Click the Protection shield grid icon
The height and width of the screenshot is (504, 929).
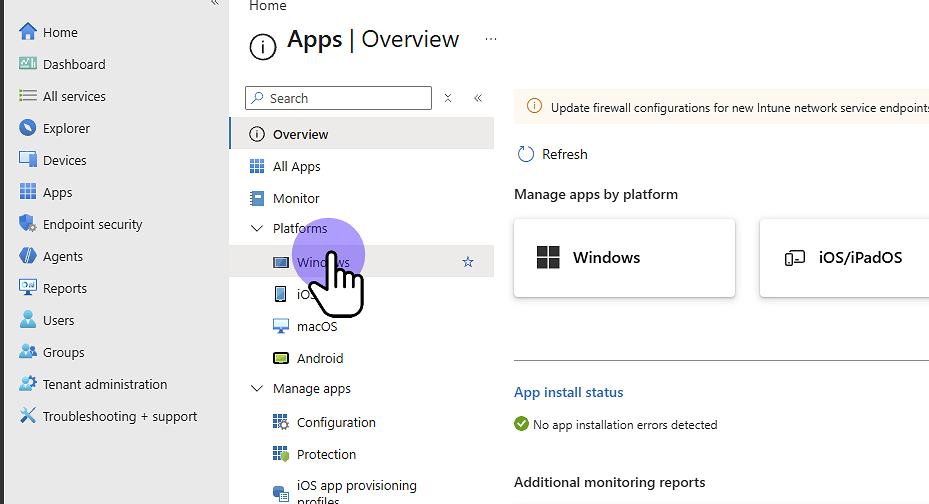coord(280,454)
